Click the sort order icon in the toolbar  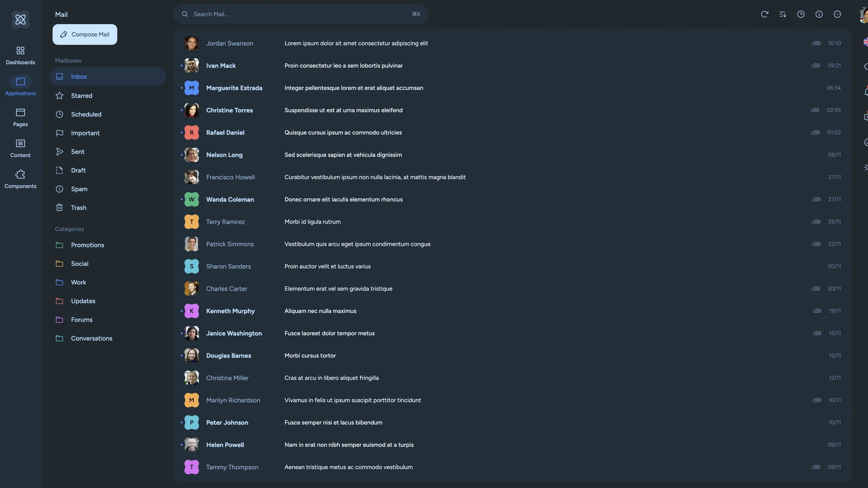(783, 14)
